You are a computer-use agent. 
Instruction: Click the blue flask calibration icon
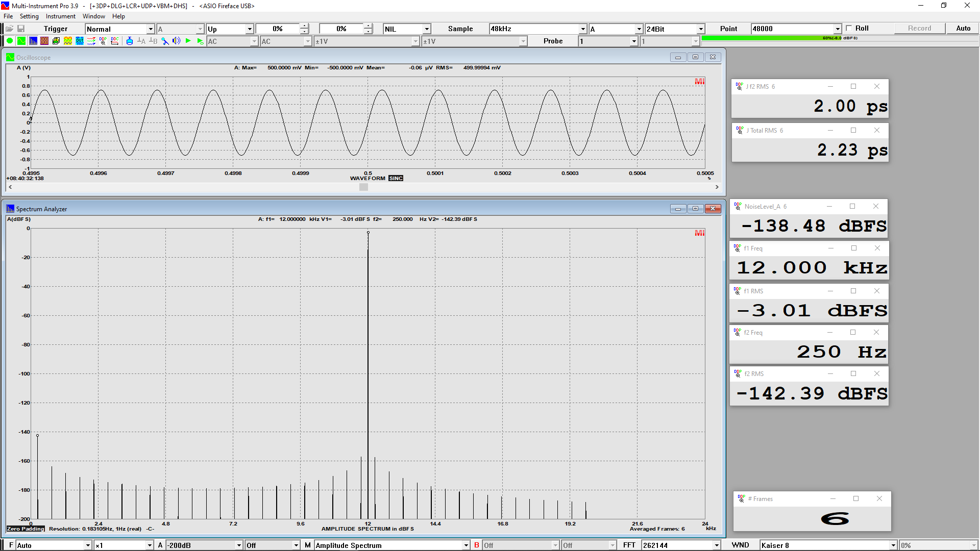[130, 41]
